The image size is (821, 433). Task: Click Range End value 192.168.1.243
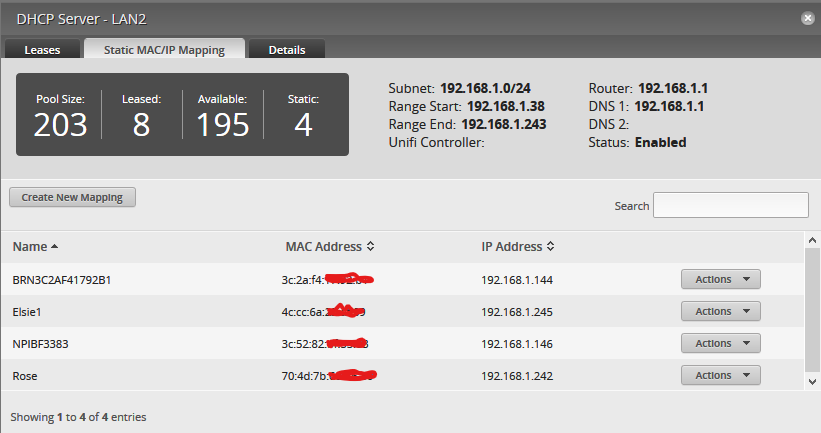(504, 124)
